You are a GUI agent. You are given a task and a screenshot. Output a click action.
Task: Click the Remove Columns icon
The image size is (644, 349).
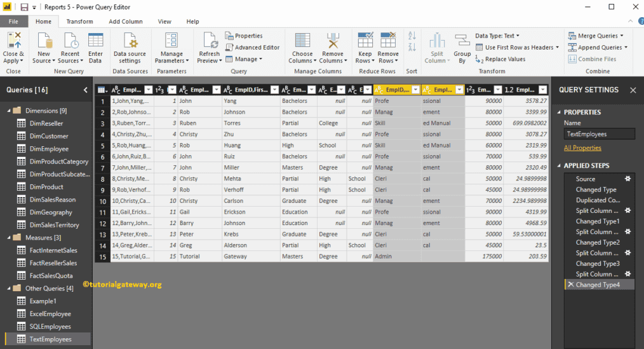point(333,41)
